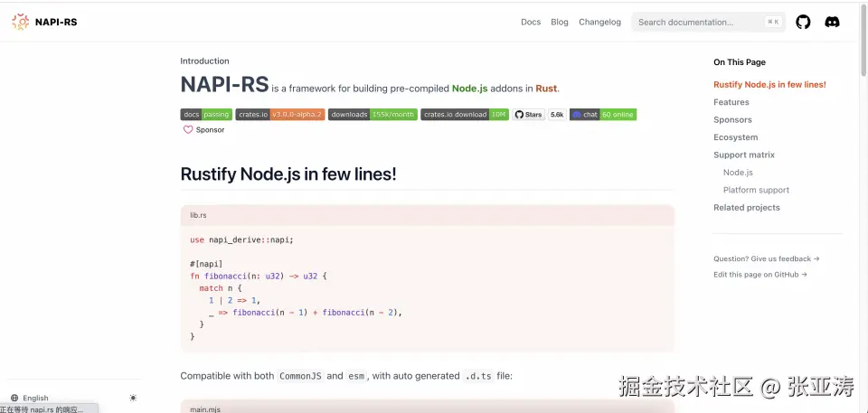Jump to Node.js subsection in sidebar
The width and height of the screenshot is (868, 413).
click(738, 173)
